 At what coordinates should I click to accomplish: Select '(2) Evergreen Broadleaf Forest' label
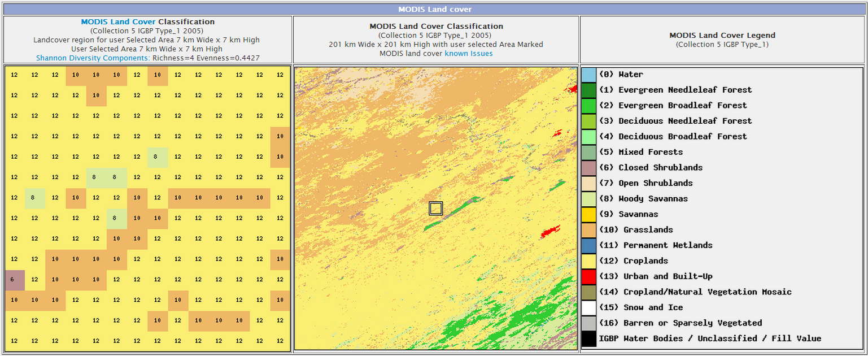pyautogui.click(x=673, y=106)
